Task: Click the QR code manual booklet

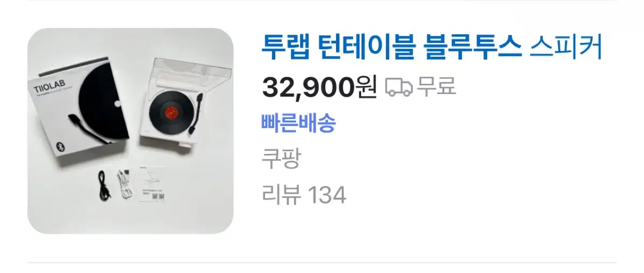Action: tap(152, 185)
